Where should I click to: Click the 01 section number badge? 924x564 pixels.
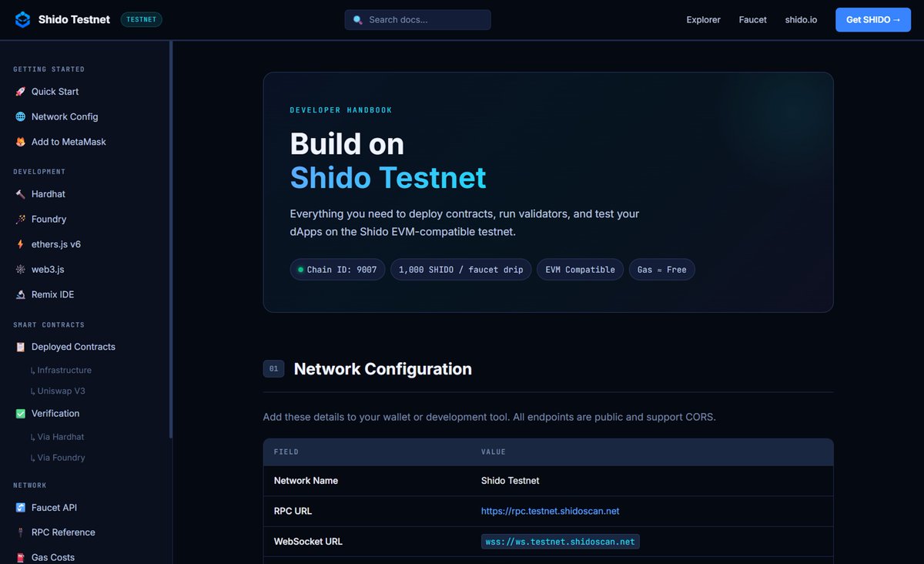[273, 369]
